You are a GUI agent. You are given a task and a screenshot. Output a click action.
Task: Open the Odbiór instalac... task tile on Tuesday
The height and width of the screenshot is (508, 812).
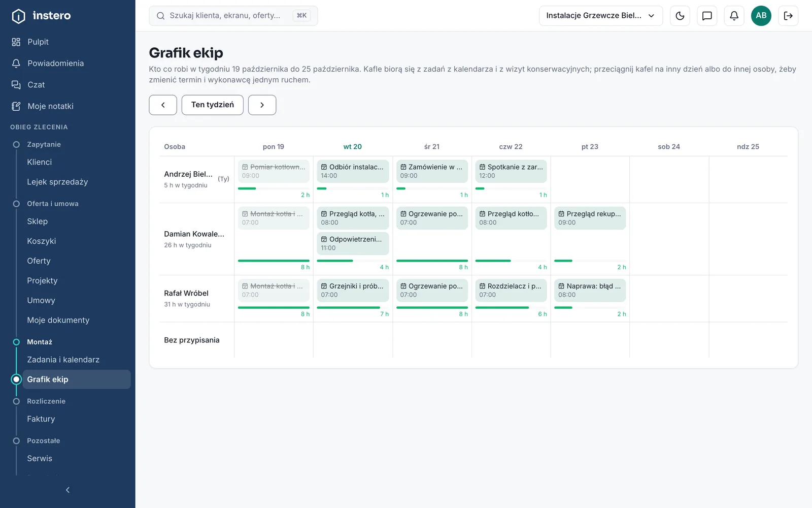click(353, 171)
